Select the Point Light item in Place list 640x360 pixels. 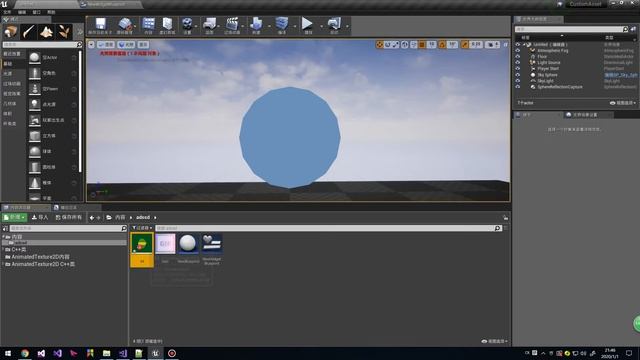(x=53, y=104)
